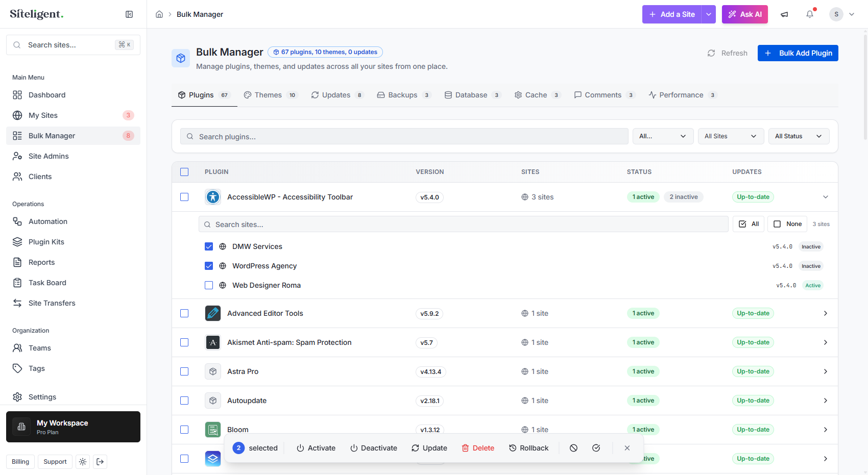Open Teams page
Image resolution: width=868 pixels, height=475 pixels.
(73, 348)
